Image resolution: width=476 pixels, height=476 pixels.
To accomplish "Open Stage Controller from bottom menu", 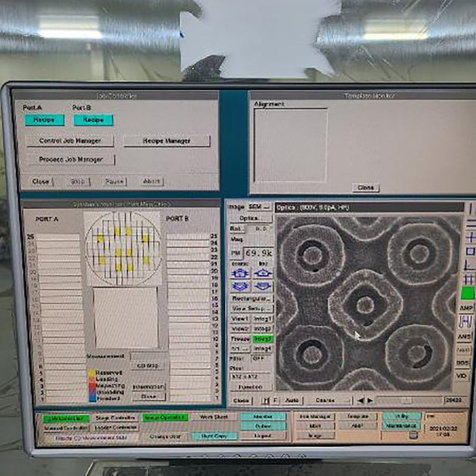I will [115, 418].
